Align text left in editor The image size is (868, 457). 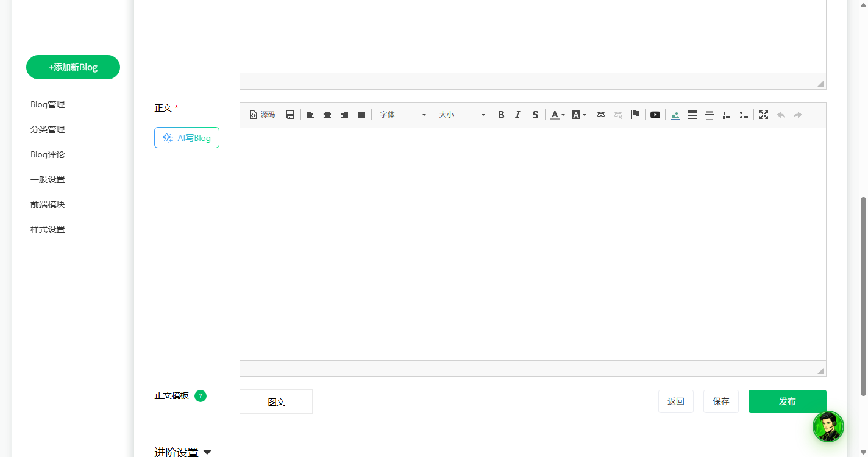[x=310, y=115]
